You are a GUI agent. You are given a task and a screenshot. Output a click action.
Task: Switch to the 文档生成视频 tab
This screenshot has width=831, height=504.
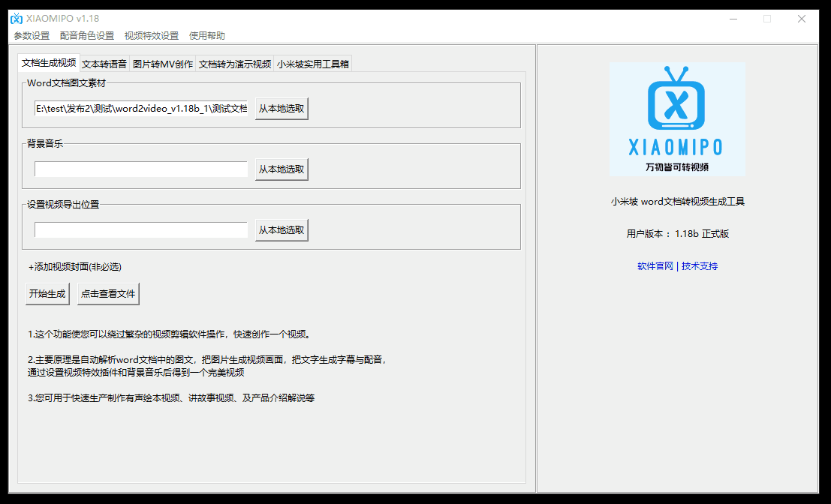(x=49, y=62)
